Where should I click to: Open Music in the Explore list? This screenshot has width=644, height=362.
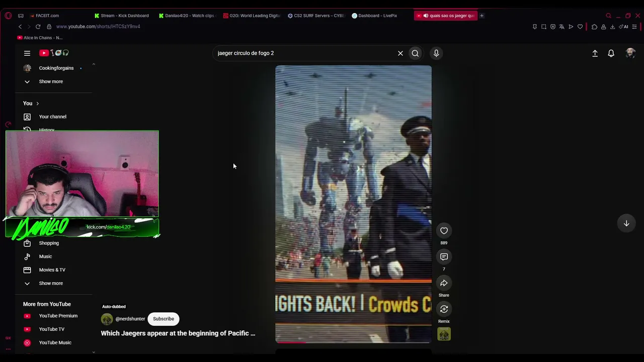[45, 256]
